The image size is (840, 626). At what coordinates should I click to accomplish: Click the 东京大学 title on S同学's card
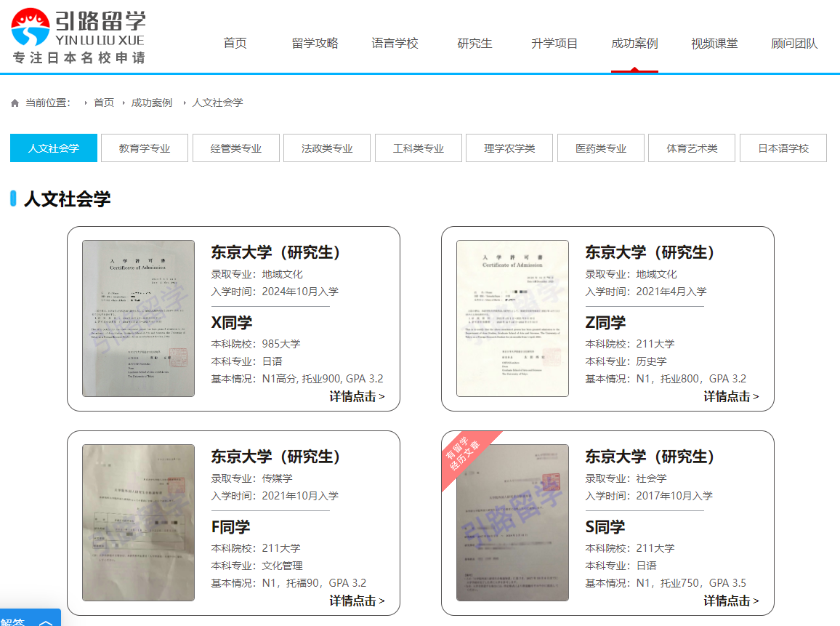pos(650,457)
